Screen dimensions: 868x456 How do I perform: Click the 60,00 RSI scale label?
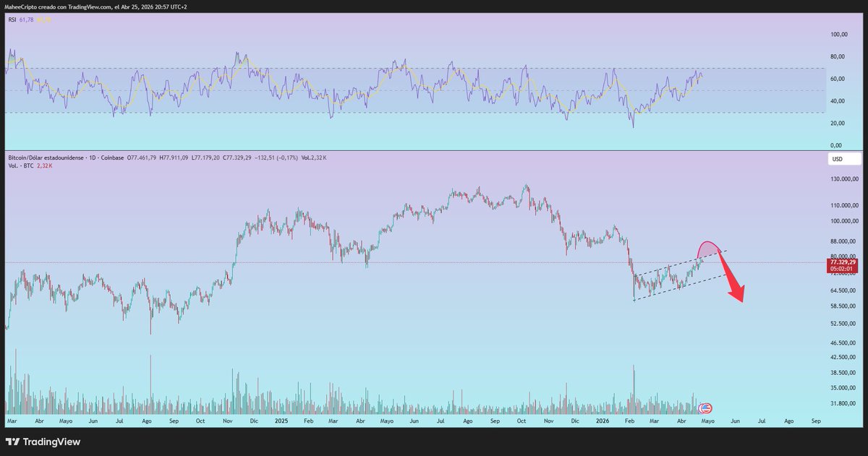[839, 79]
